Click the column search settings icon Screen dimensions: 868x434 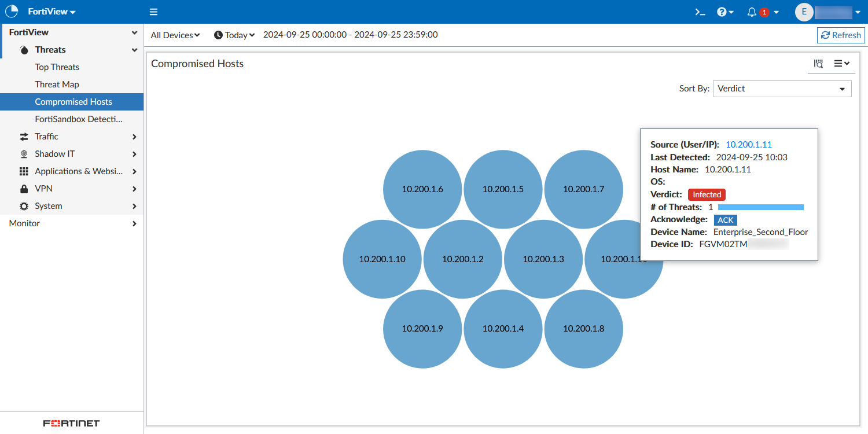[x=818, y=64]
